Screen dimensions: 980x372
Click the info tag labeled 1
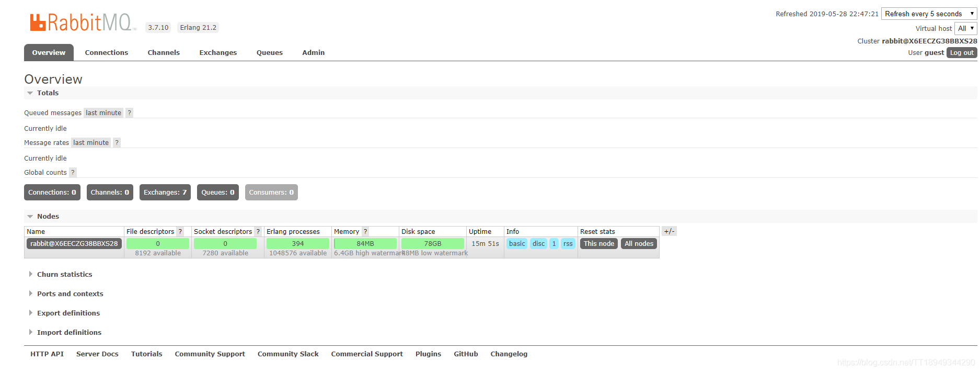coord(554,244)
